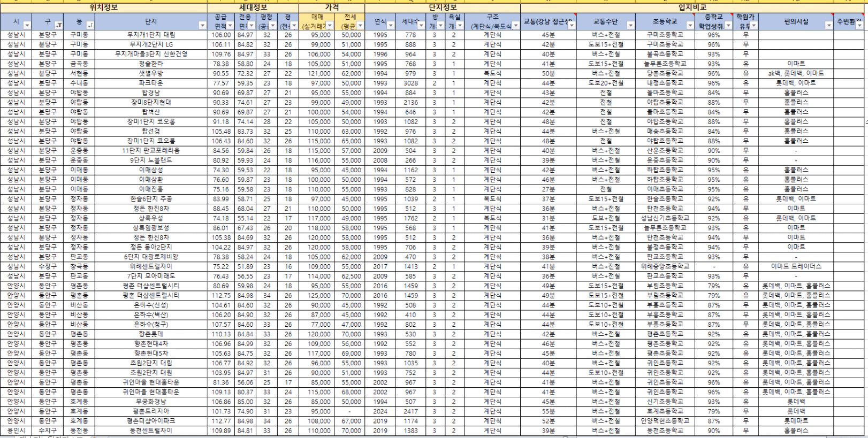This screenshot has width=868, height=438.
Task: Open the 중학교 학업성취 filter dropdown
Action: (728, 25)
